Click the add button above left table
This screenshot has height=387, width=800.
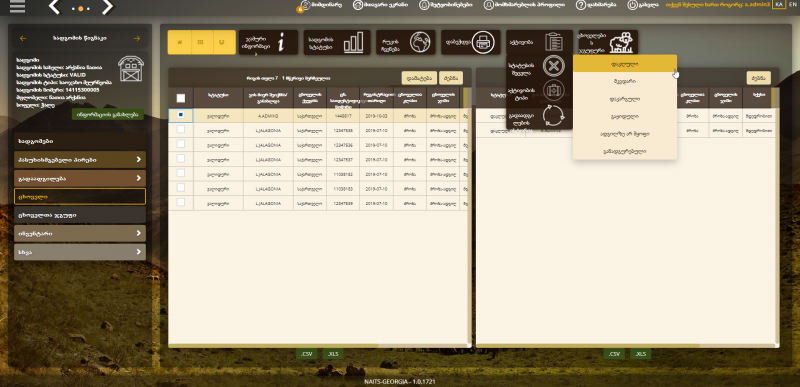[x=419, y=78]
